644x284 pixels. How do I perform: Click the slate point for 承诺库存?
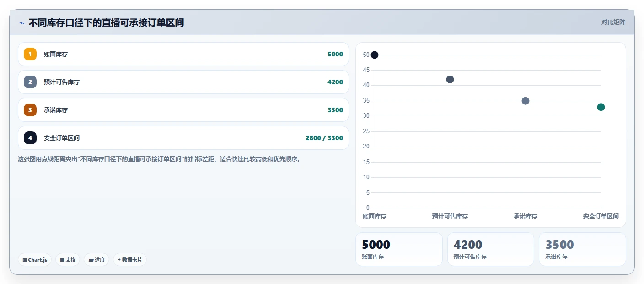coord(526,101)
